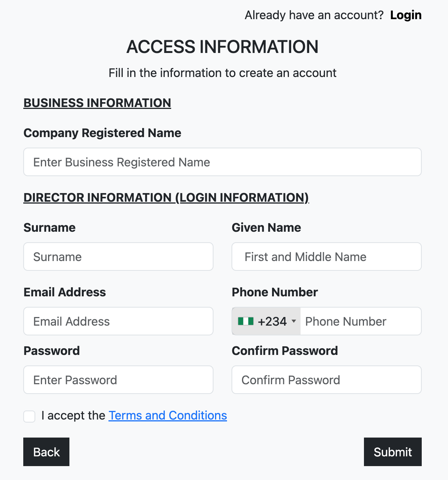Open the Terms and Conditions link

tap(168, 415)
